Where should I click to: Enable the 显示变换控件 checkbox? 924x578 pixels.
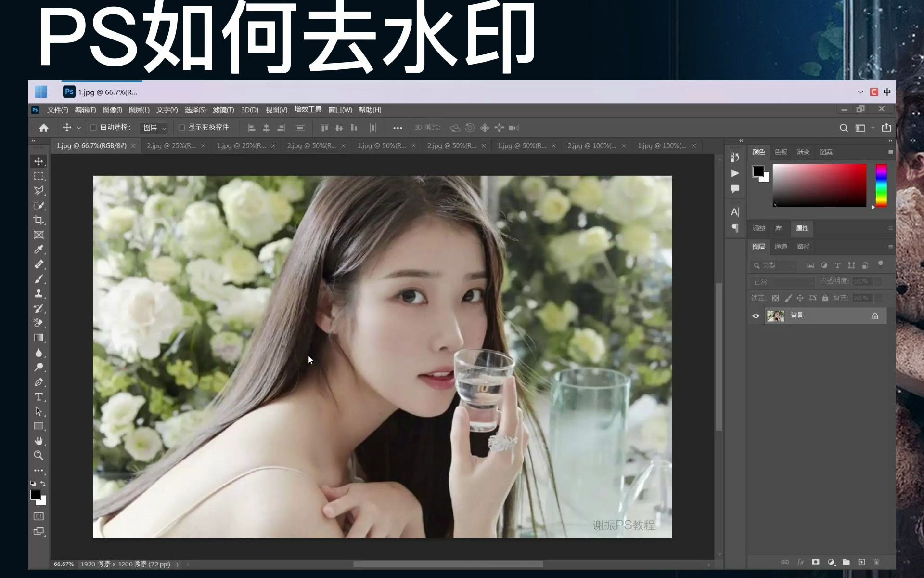pos(181,127)
